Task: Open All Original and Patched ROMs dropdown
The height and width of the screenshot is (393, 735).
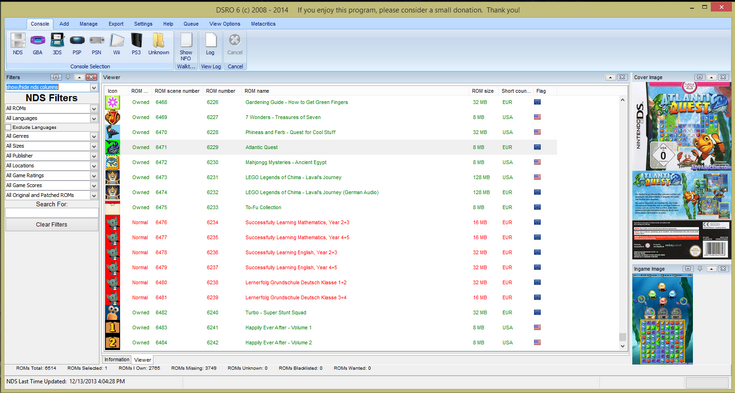Action: click(x=94, y=195)
